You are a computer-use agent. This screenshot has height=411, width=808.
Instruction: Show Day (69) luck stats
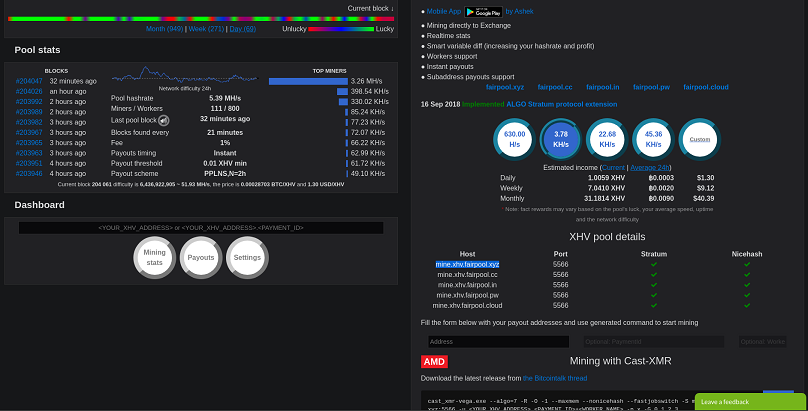click(x=243, y=29)
